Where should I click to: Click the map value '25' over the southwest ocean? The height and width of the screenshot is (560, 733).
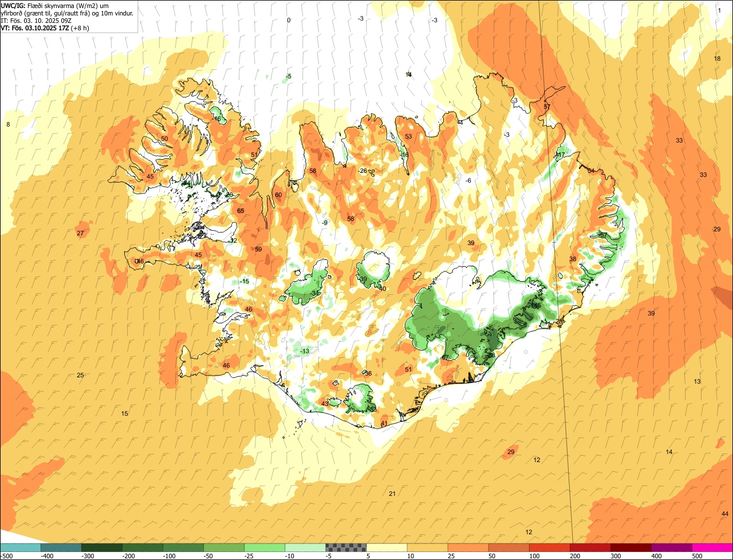click(80, 375)
